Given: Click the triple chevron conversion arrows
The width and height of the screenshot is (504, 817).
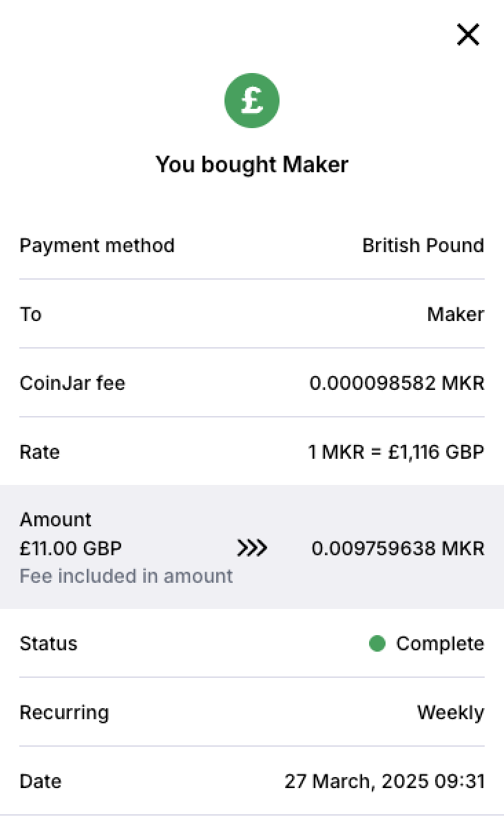Looking at the screenshot, I should pos(252,548).
